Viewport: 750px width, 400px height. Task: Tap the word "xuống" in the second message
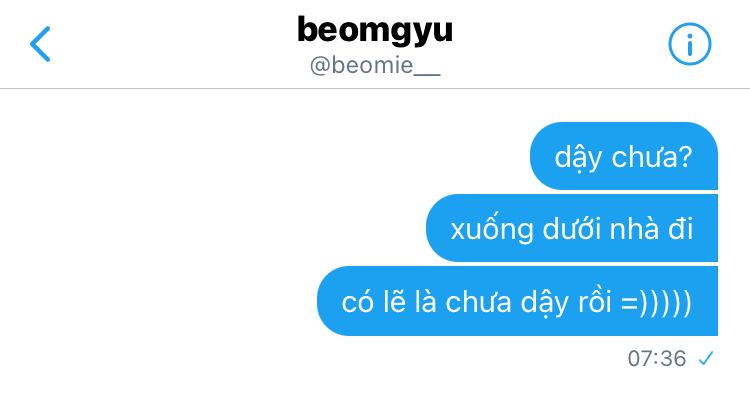click(x=492, y=230)
